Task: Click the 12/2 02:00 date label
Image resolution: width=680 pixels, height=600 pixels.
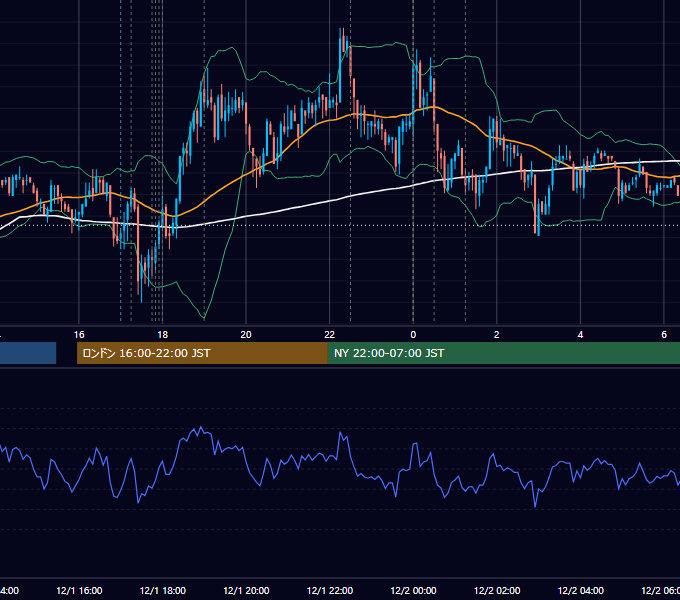Action: 497,591
